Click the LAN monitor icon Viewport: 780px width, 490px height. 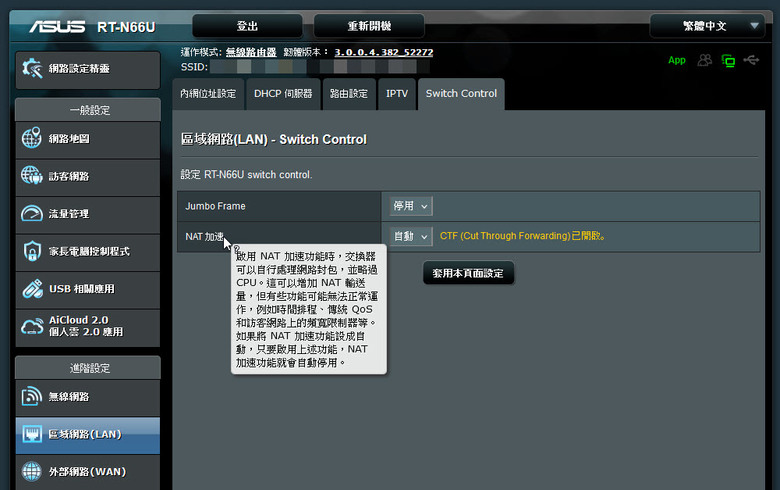click(x=32, y=434)
